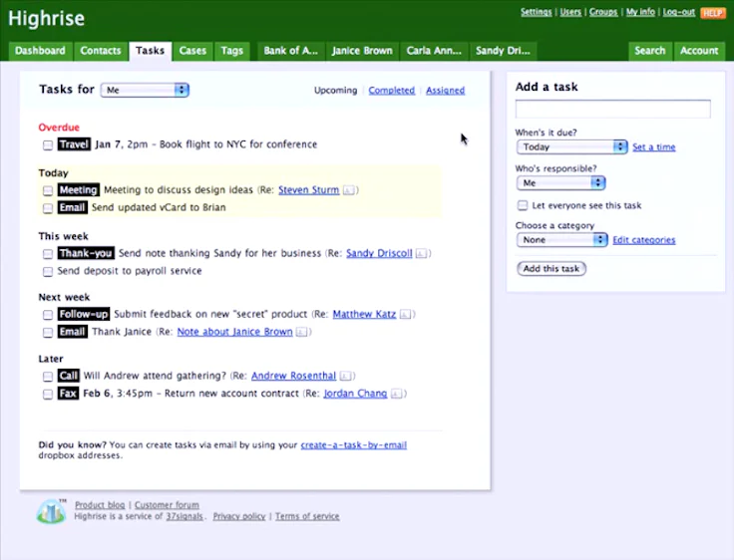Open card icon beside Andrew Rosenthal

(x=346, y=377)
